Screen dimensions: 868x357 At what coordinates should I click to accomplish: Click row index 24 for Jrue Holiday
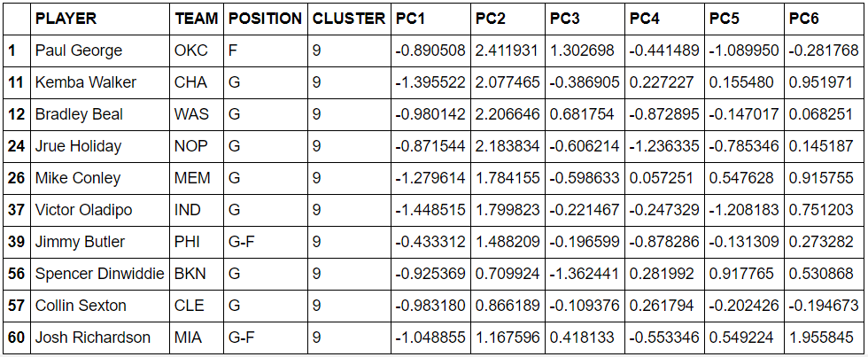17,147
